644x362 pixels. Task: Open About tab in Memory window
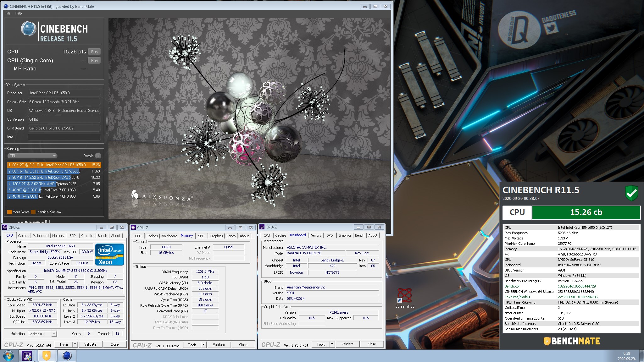(x=244, y=236)
